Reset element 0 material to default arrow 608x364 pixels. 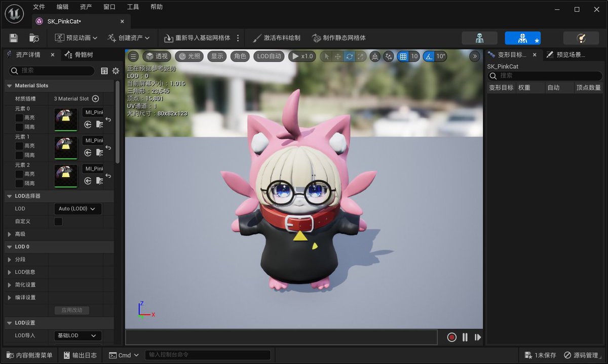coord(108,119)
